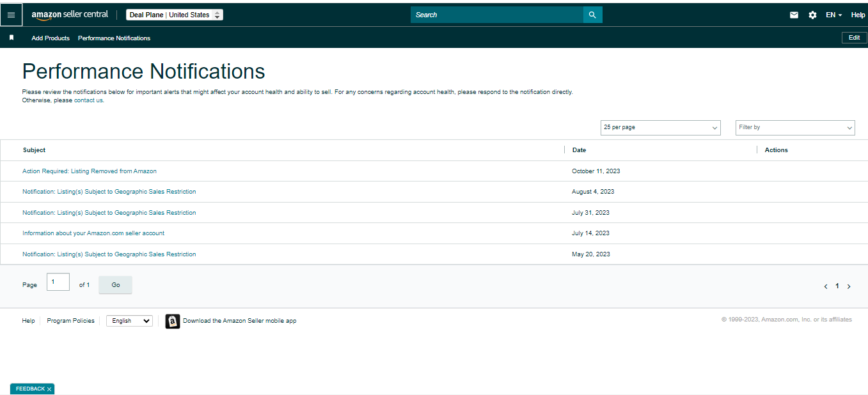Open Performance Notifications bookmark
868x395 pixels.
coord(114,38)
